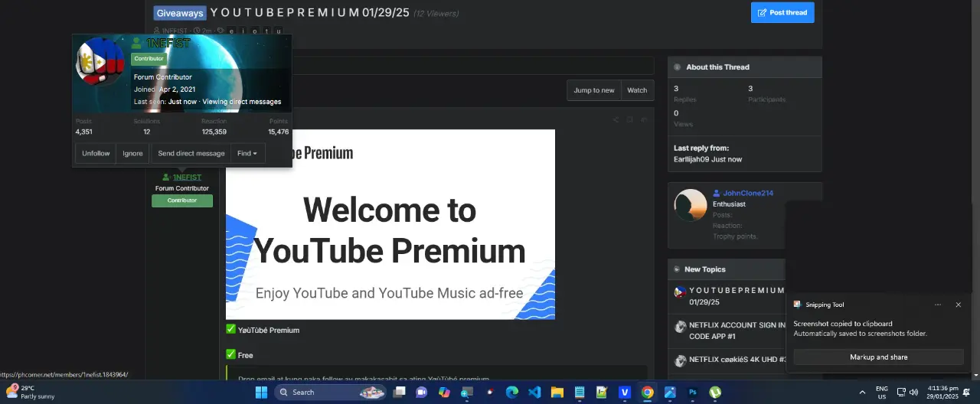The height and width of the screenshot is (404, 980).
Task: Open Visual Studio Code from taskbar
Action: click(534, 392)
